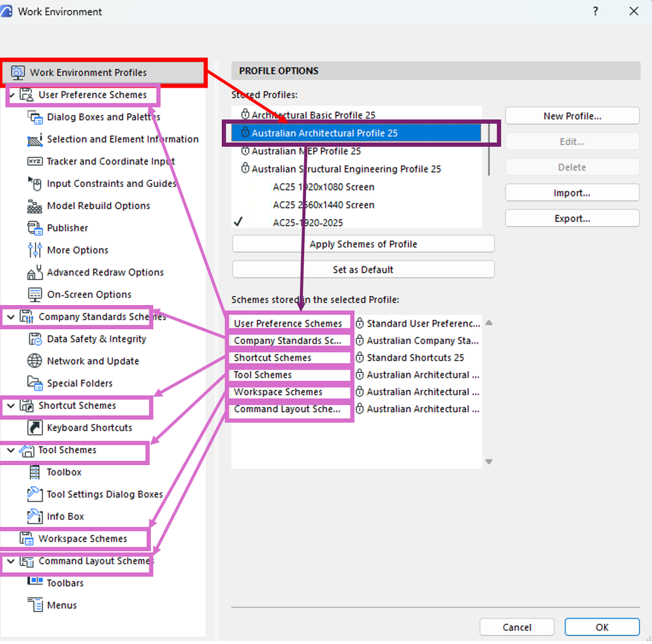Click the Export... button
Image resolution: width=652 pixels, height=644 pixels.
click(x=572, y=219)
